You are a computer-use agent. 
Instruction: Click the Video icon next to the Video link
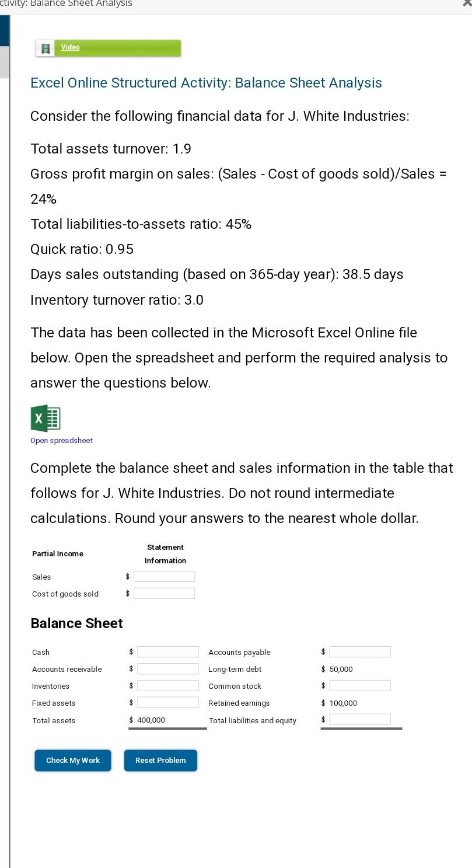[x=45, y=47]
